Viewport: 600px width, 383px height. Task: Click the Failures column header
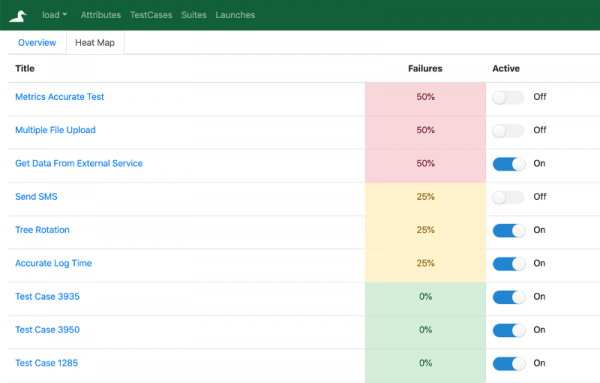pyautogui.click(x=425, y=68)
